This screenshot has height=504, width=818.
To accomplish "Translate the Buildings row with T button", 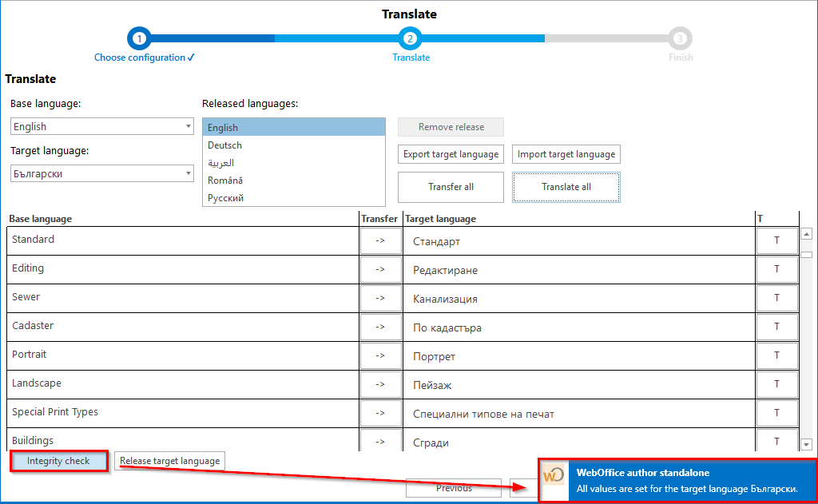I will [776, 440].
